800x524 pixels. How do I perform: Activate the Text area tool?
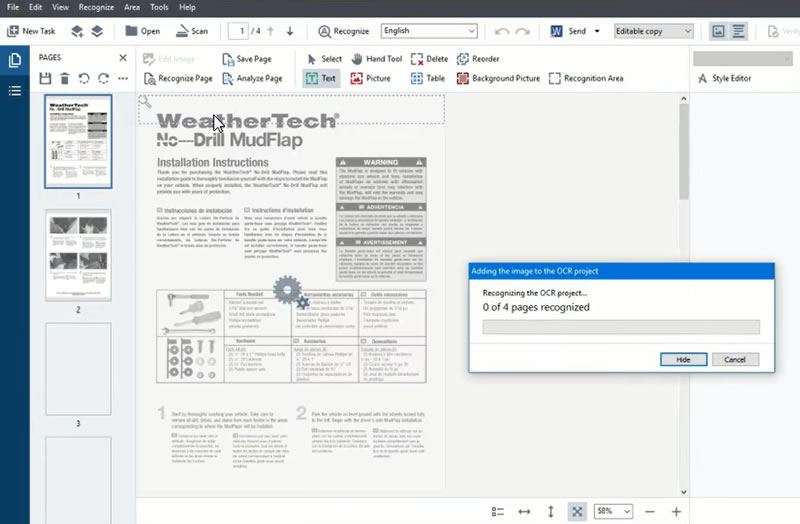pyautogui.click(x=321, y=79)
